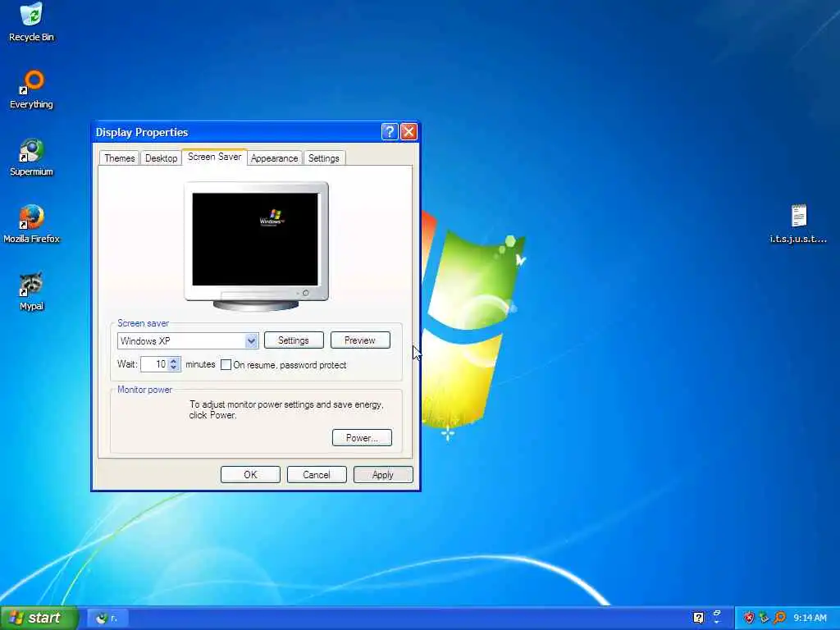
Task: Click the Apply button
Action: (383, 475)
